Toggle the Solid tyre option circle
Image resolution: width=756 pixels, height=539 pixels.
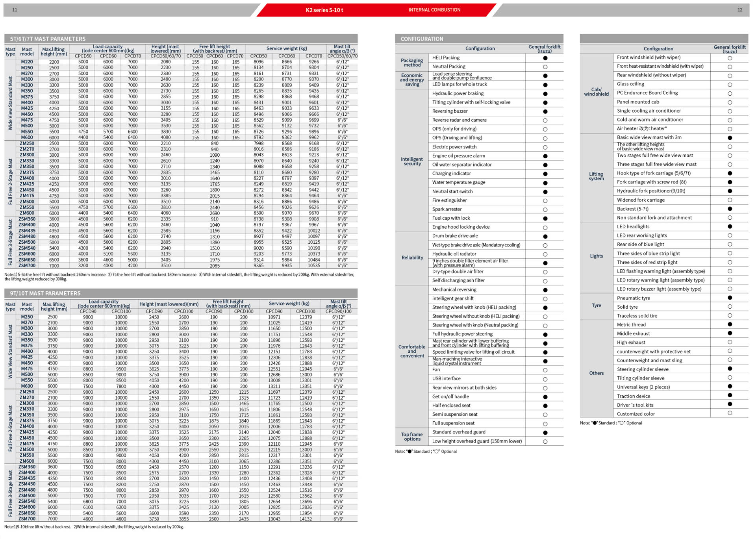click(x=730, y=307)
